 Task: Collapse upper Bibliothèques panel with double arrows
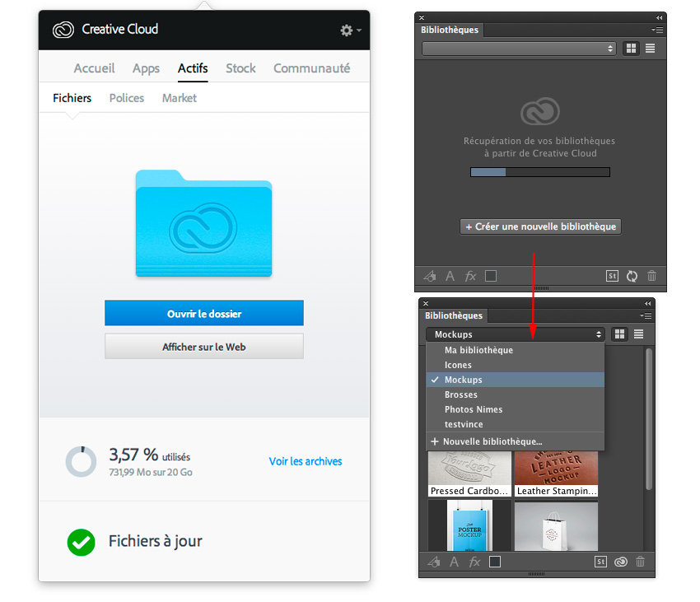tap(659, 18)
